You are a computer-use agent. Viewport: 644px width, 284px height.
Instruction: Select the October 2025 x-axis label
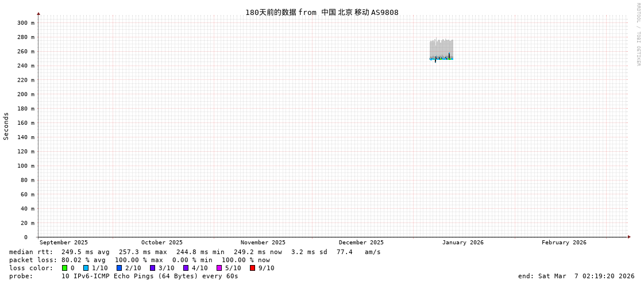click(x=162, y=243)
